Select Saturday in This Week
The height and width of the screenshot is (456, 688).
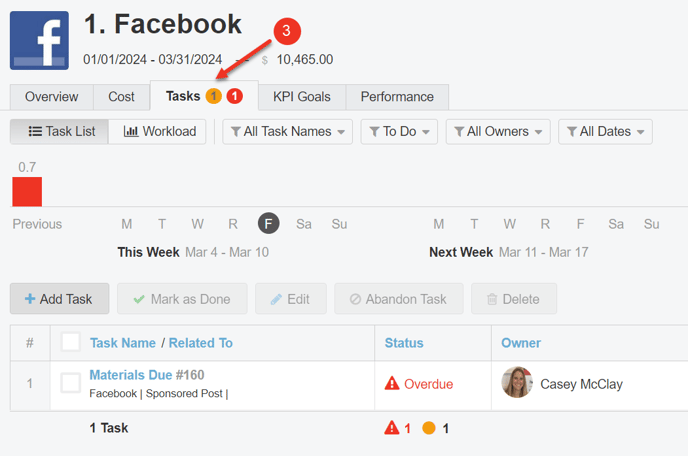pyautogui.click(x=304, y=224)
